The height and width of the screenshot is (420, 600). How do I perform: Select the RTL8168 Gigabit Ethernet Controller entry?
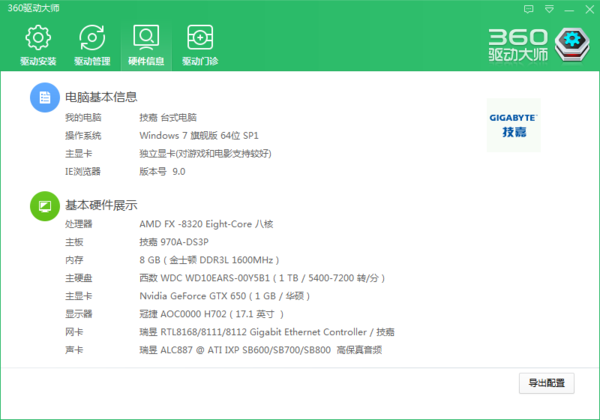(x=266, y=332)
